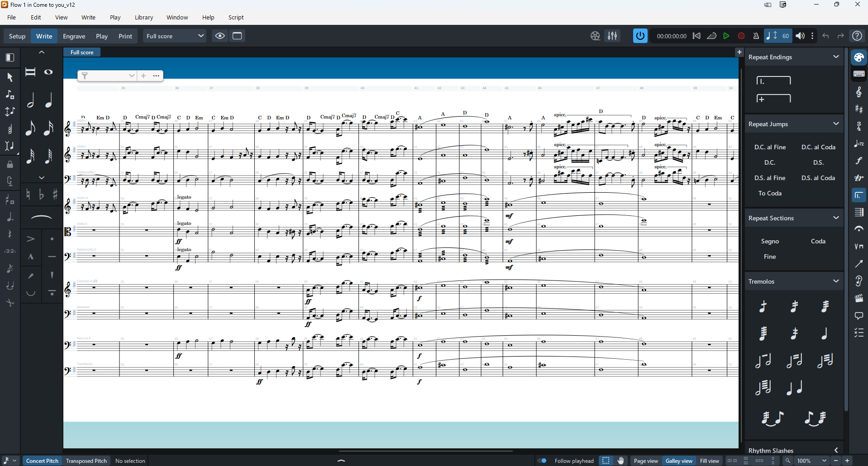Switch to Page view
The width and height of the screenshot is (868, 466).
coord(645,461)
